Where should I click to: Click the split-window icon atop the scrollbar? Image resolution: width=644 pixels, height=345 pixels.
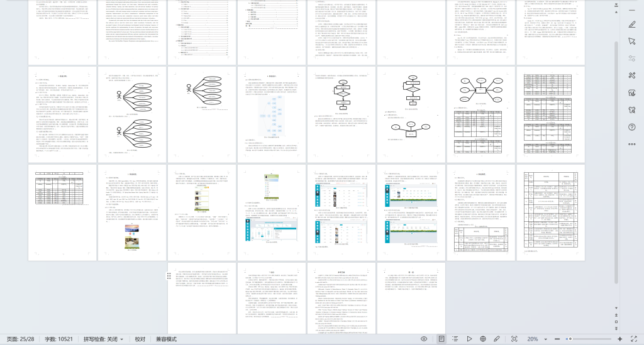(x=616, y=5)
